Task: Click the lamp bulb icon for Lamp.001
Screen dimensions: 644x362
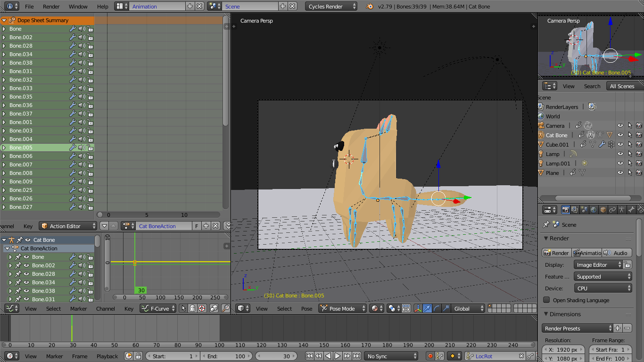Action: pyautogui.click(x=541, y=163)
